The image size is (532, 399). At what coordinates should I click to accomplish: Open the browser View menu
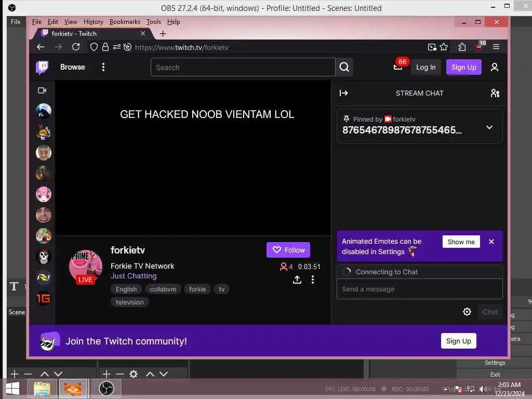pos(71,22)
